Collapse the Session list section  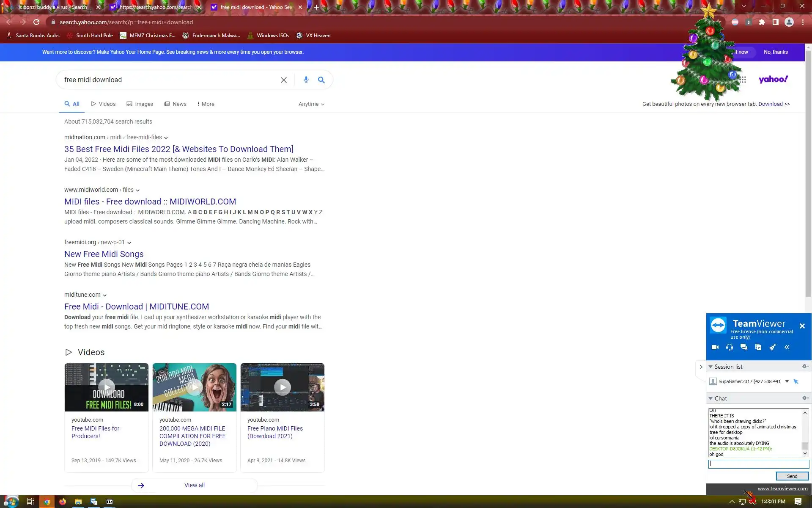click(x=711, y=367)
